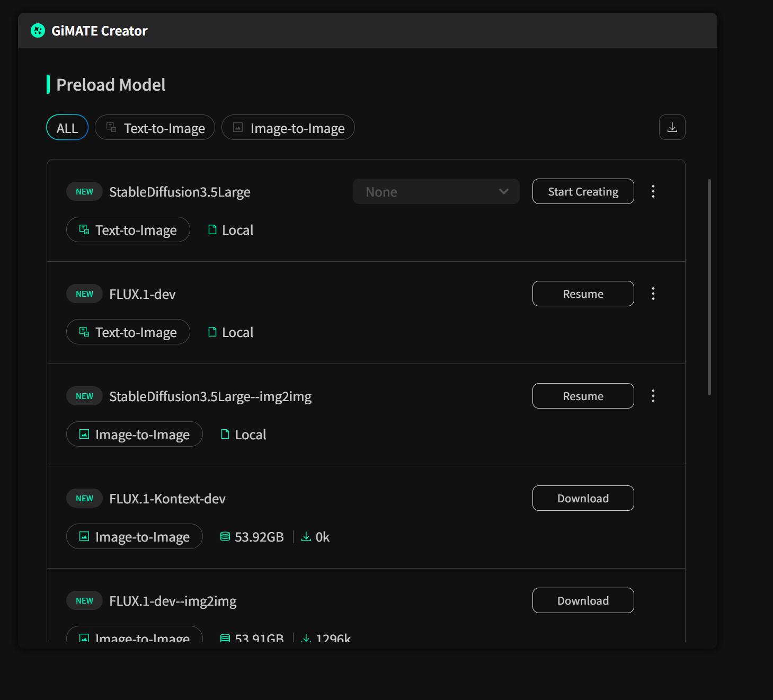773x700 pixels.
Task: Open the downloads icon button in the header
Action: (672, 127)
